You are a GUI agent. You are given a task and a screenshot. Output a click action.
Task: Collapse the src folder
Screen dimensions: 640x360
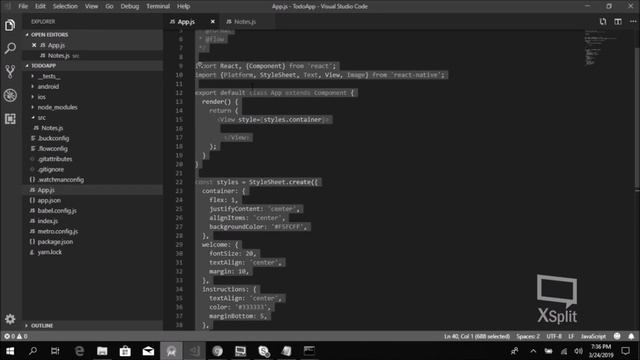[x=41, y=118]
